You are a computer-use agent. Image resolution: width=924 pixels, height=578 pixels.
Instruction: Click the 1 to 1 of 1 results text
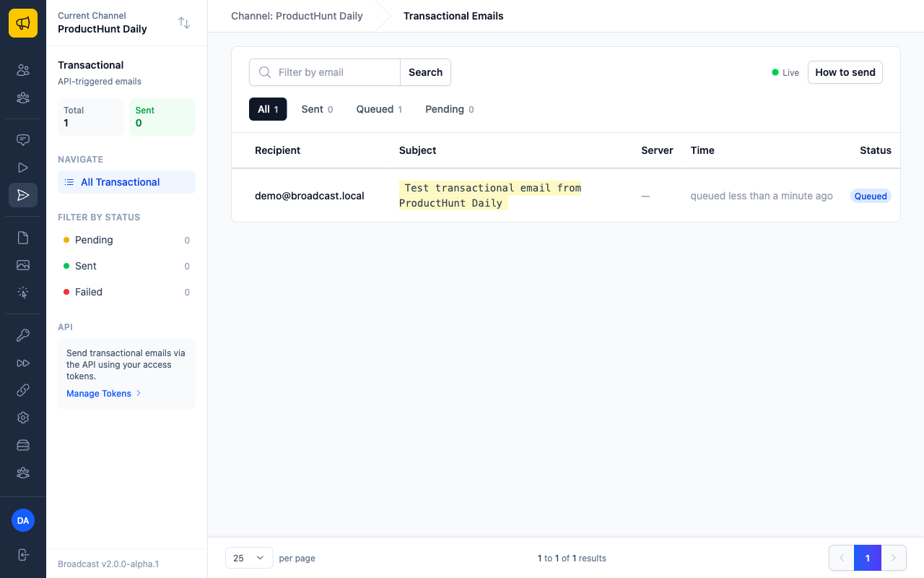tap(572, 558)
